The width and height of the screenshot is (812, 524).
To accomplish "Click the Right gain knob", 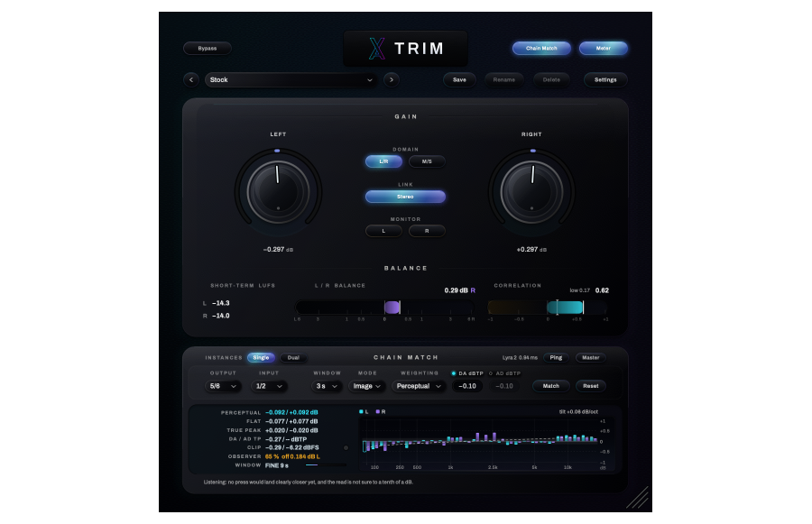I will (531, 192).
